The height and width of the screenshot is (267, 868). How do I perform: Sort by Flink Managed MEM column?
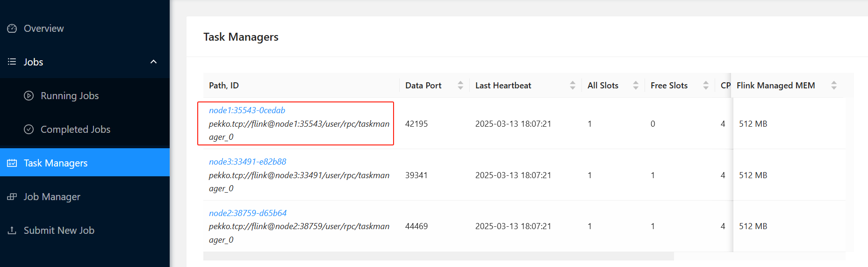click(833, 86)
